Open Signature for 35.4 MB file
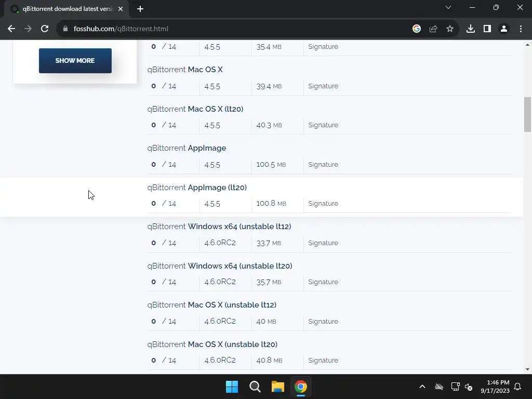 pyautogui.click(x=323, y=47)
